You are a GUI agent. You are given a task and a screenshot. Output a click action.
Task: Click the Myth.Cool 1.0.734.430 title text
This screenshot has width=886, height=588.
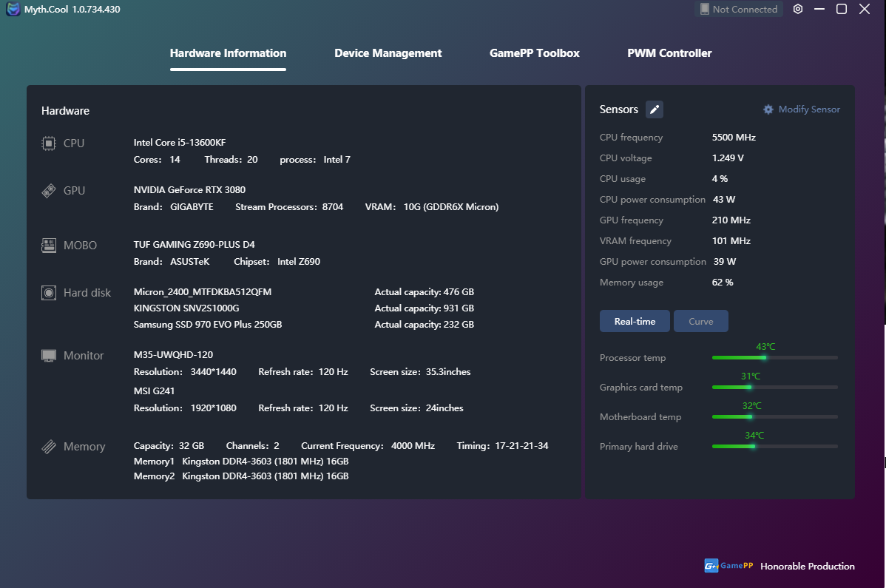click(x=72, y=9)
